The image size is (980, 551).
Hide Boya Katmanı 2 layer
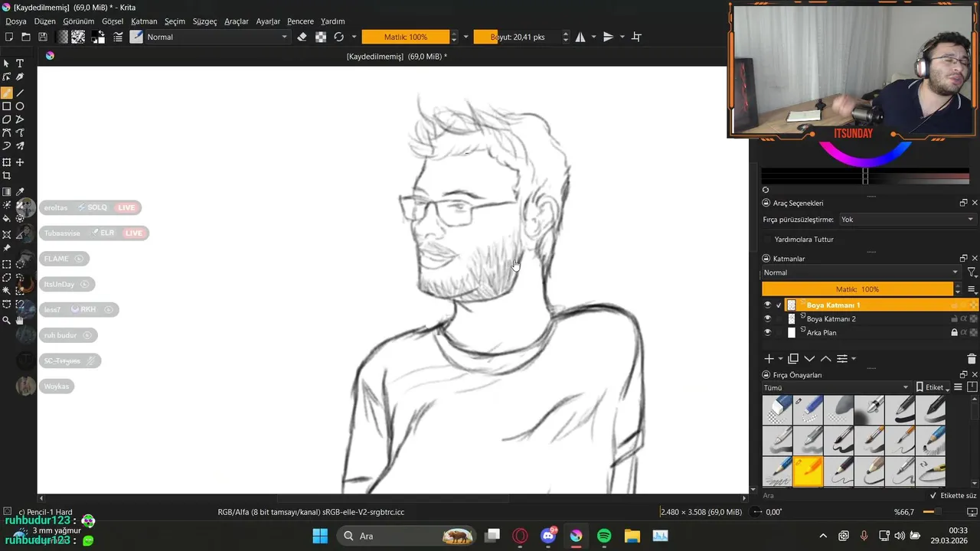coord(768,319)
